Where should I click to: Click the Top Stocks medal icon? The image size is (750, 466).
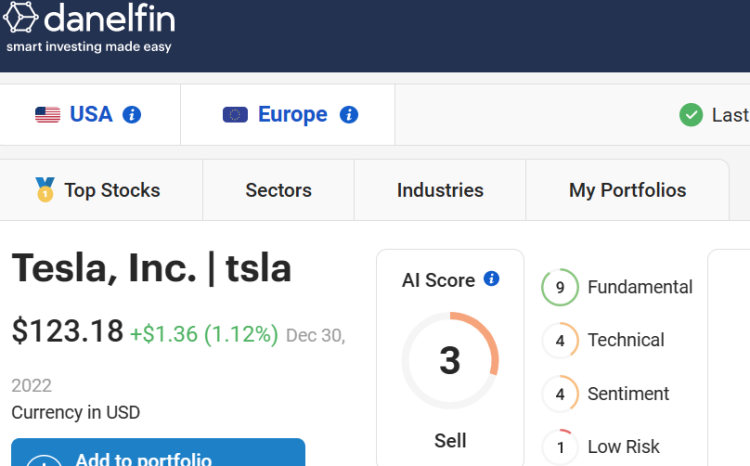pyautogui.click(x=45, y=190)
